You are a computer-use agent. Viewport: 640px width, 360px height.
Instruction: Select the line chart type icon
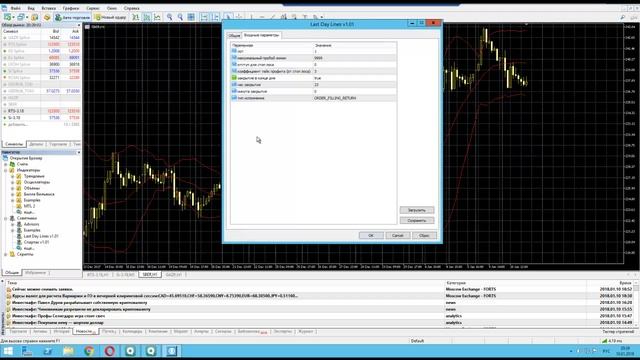[x=157, y=17]
